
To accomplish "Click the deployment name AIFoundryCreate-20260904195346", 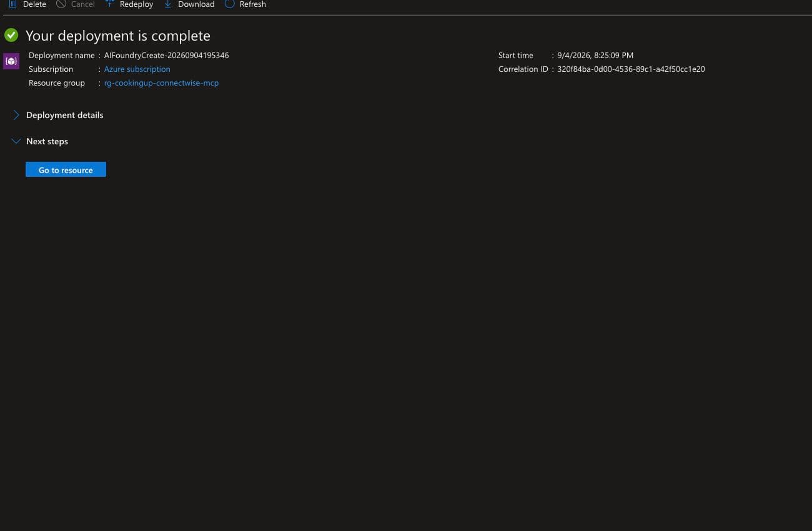I will click(166, 56).
